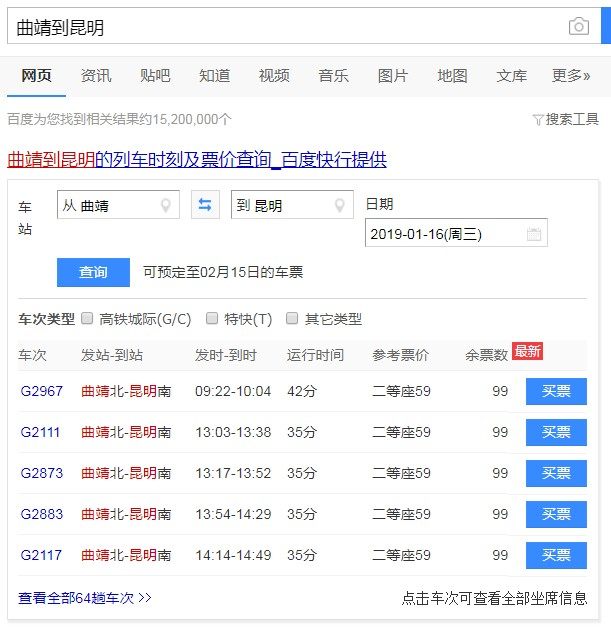This screenshot has width=611, height=629.
Task: Click location pin in 从 曲靖 field
Action: (x=166, y=205)
